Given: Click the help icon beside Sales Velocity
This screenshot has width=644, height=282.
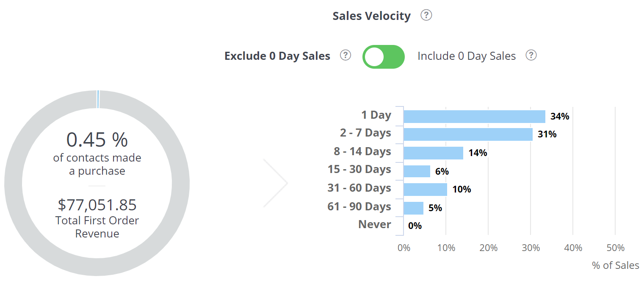Looking at the screenshot, I should coord(426,16).
